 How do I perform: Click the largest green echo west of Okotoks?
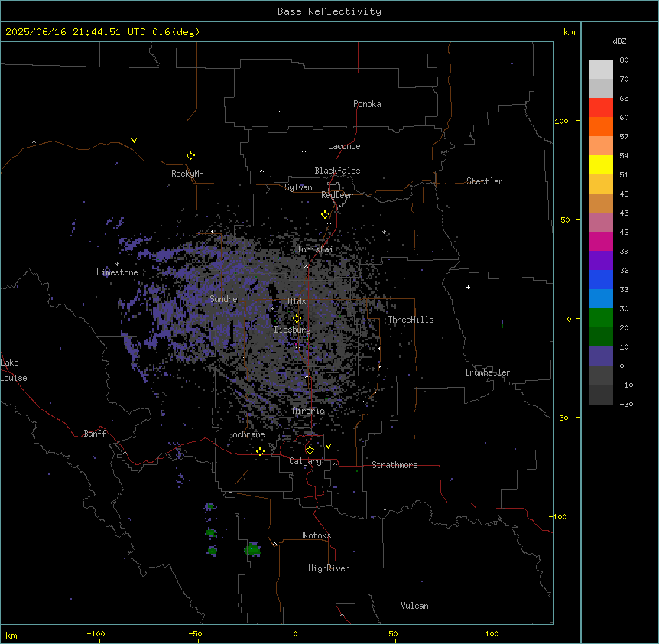pos(252,549)
